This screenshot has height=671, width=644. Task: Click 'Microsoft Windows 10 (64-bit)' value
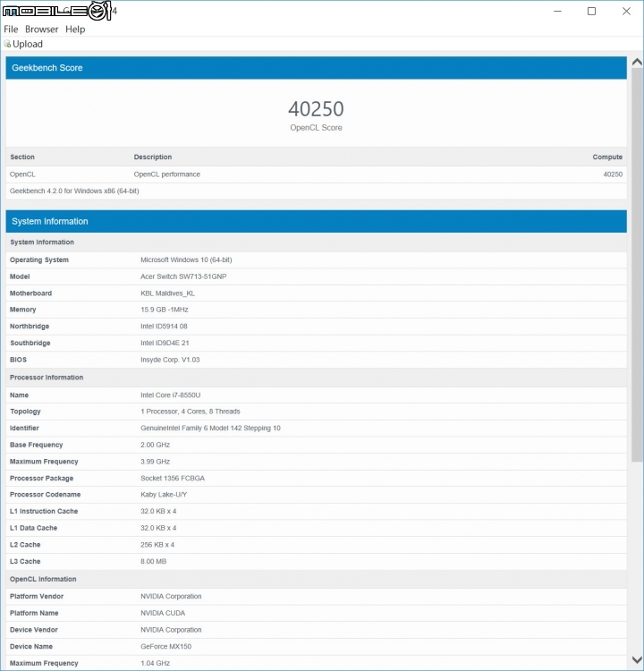pos(186,259)
